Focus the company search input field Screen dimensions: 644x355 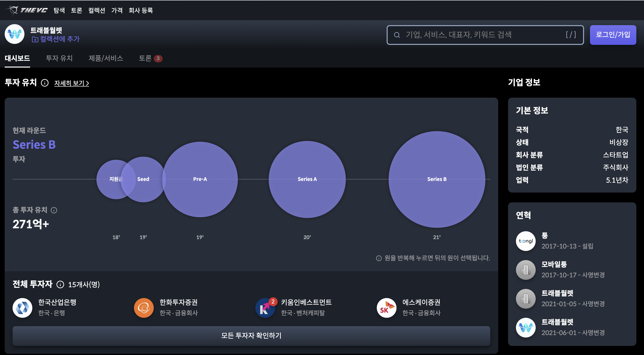click(485, 35)
